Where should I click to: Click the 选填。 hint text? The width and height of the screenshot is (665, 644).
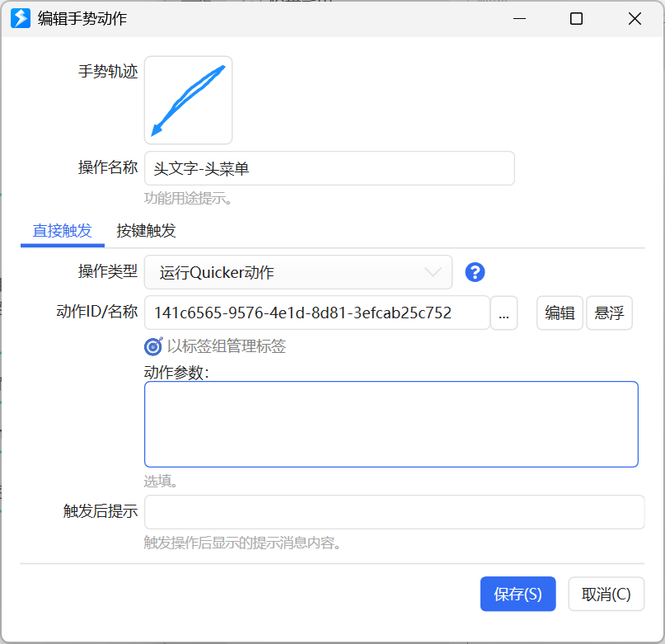[161, 481]
